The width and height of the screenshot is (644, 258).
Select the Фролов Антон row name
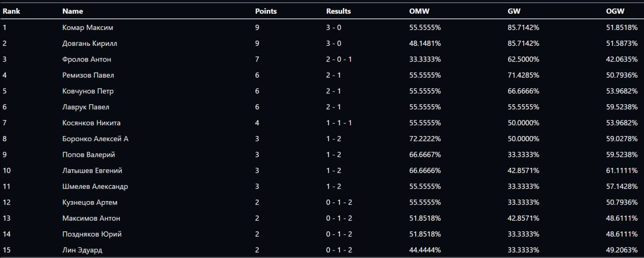point(87,59)
